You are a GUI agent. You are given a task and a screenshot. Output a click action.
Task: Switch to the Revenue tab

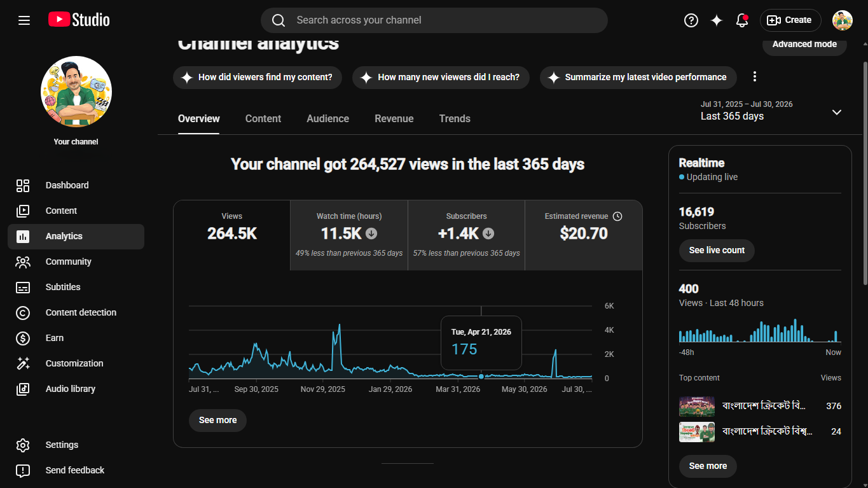pyautogui.click(x=394, y=119)
